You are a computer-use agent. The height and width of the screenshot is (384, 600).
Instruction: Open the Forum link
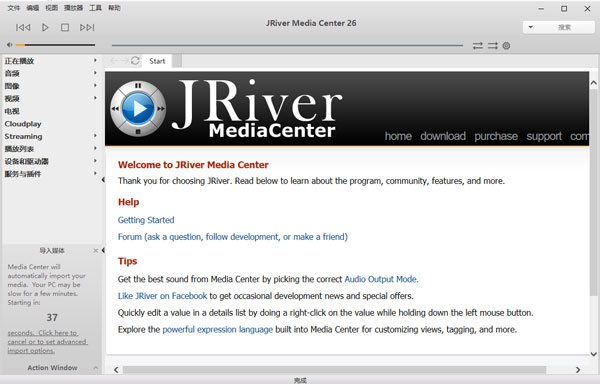point(233,237)
